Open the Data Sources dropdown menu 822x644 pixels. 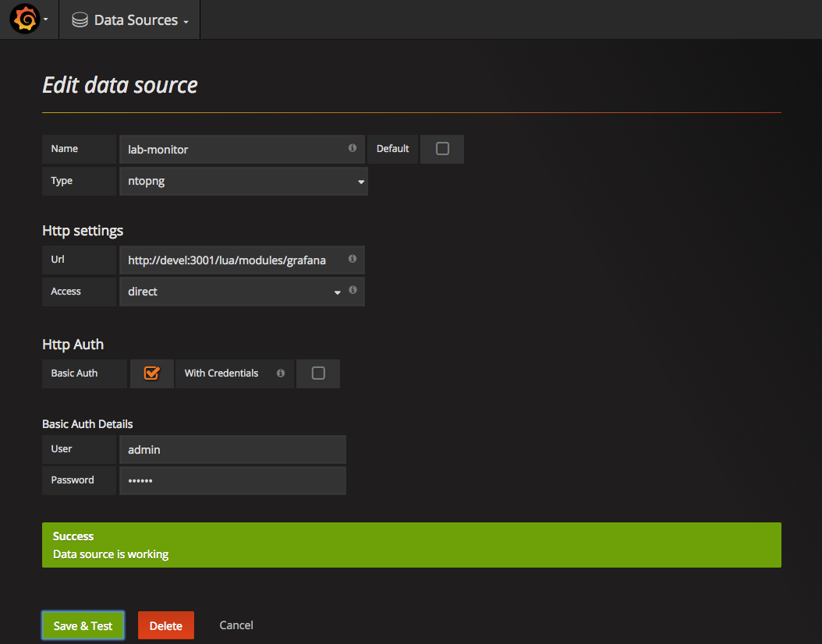(129, 20)
